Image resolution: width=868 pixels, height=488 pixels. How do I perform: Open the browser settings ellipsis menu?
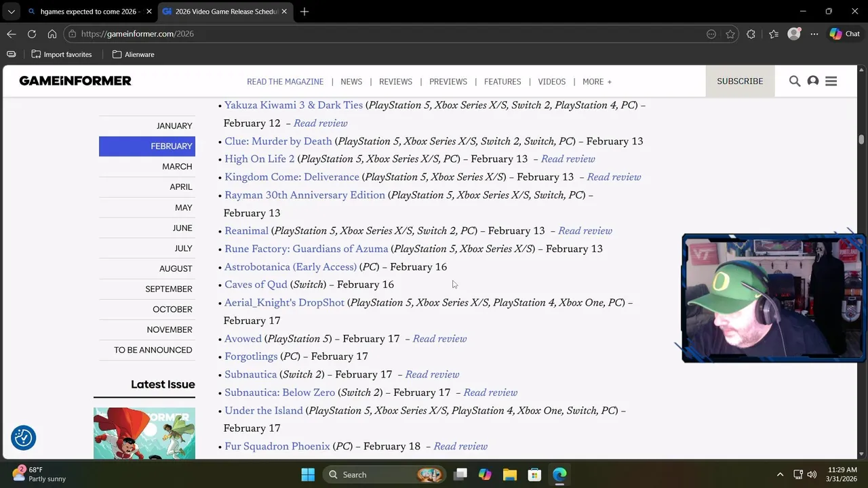click(814, 34)
